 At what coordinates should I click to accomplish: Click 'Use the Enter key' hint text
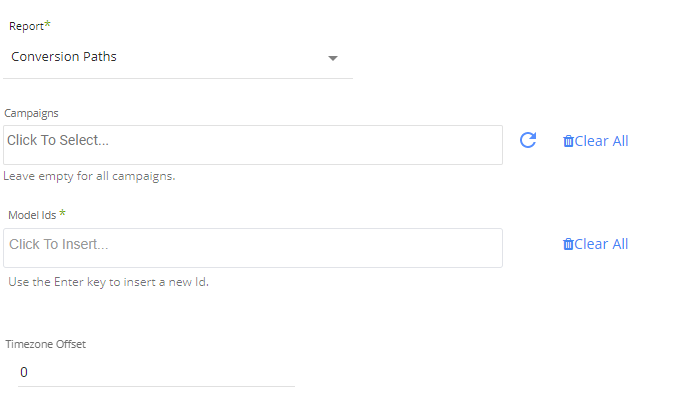coord(108,282)
